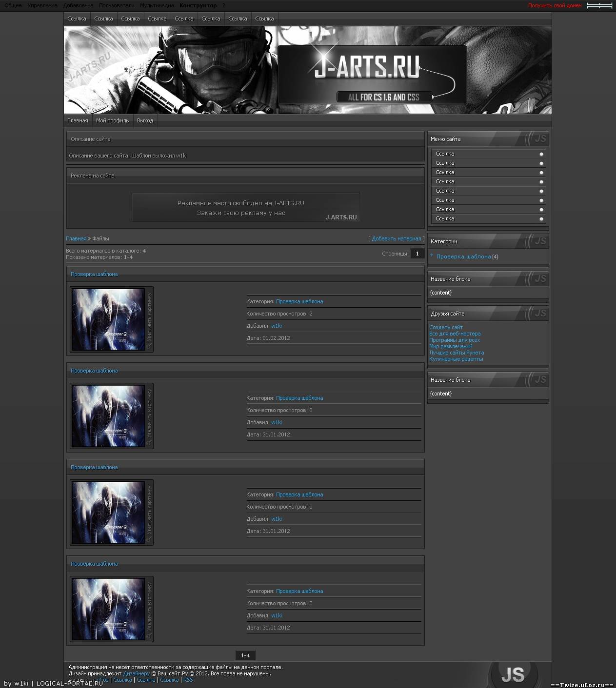Click the JS logo in the footer

[513, 674]
